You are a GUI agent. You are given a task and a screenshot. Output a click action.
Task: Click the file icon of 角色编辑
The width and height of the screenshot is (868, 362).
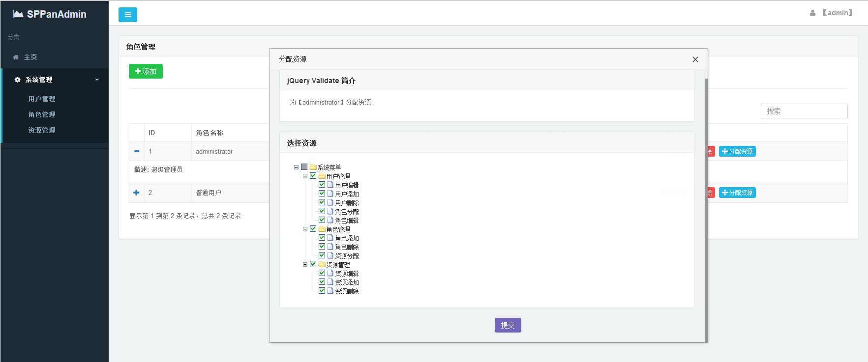[330, 220]
